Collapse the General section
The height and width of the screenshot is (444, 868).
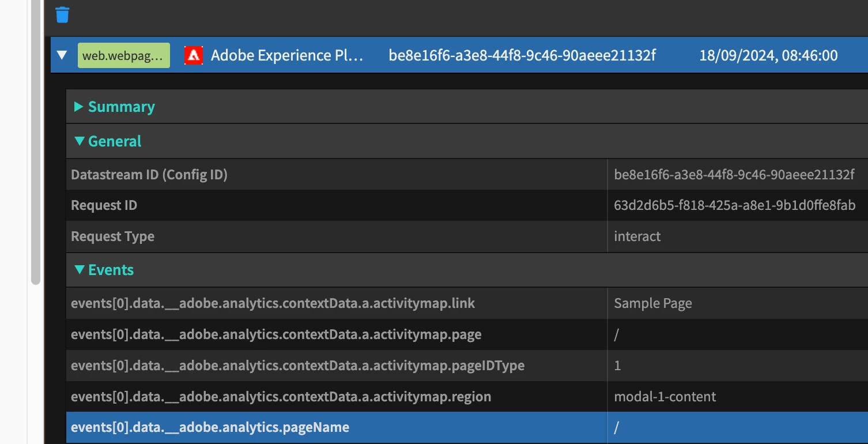(x=79, y=141)
